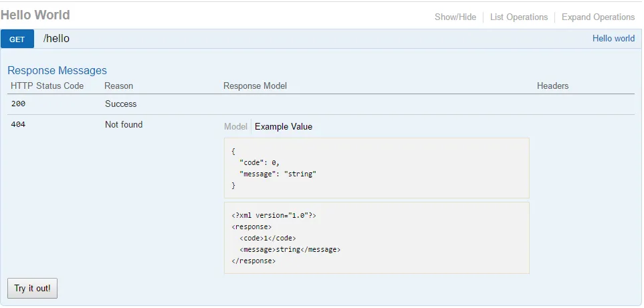The width and height of the screenshot is (644, 308).
Task: Click the Hello world summary link
Action: [x=613, y=39]
